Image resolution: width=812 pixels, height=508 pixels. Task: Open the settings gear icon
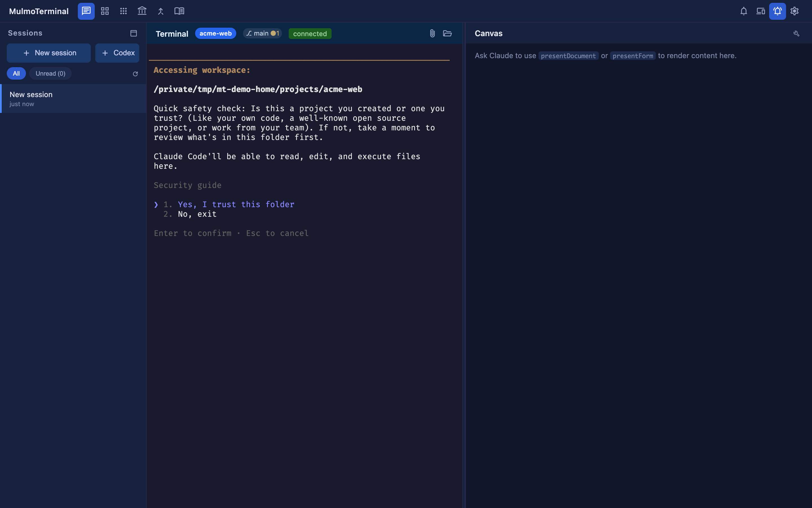point(794,11)
